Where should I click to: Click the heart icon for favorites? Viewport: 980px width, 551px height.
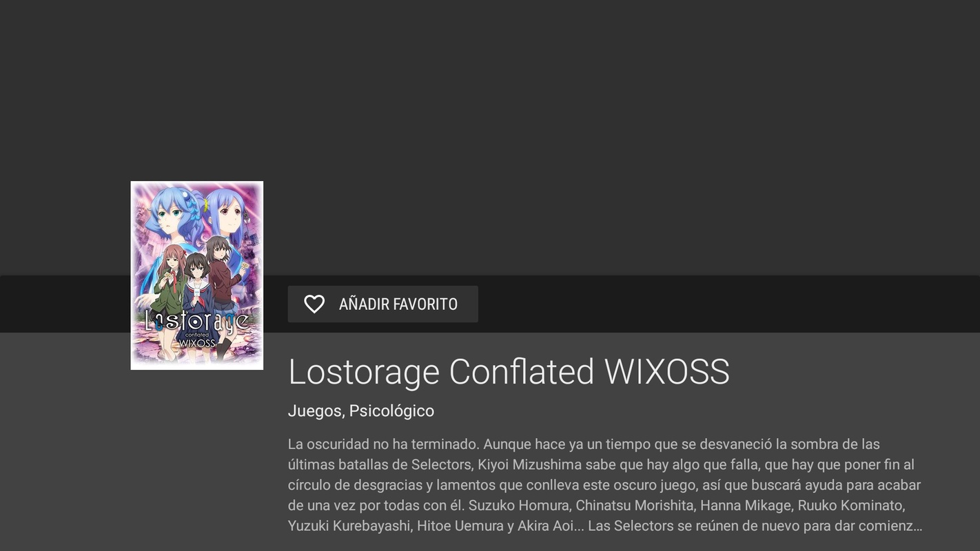[314, 304]
